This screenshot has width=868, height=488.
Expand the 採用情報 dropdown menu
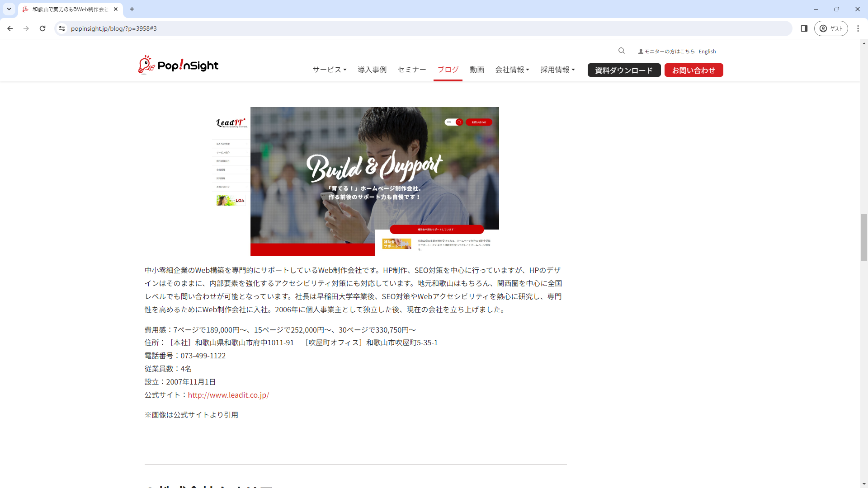557,70
